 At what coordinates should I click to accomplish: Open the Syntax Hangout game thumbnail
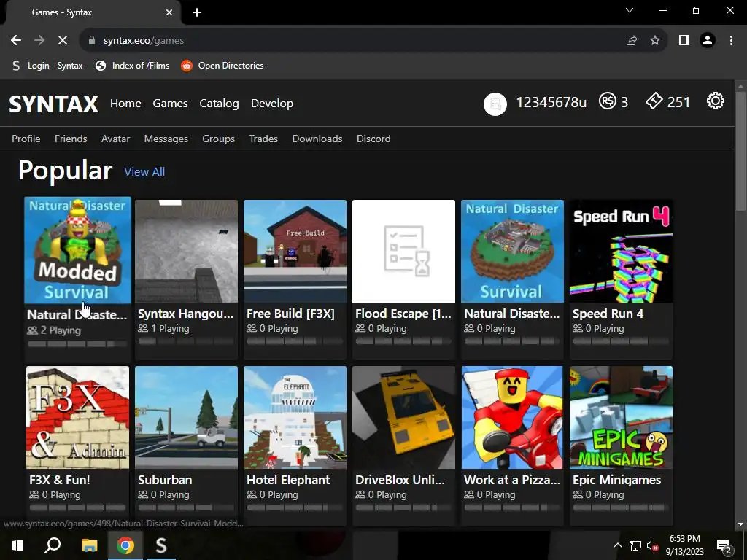point(186,251)
